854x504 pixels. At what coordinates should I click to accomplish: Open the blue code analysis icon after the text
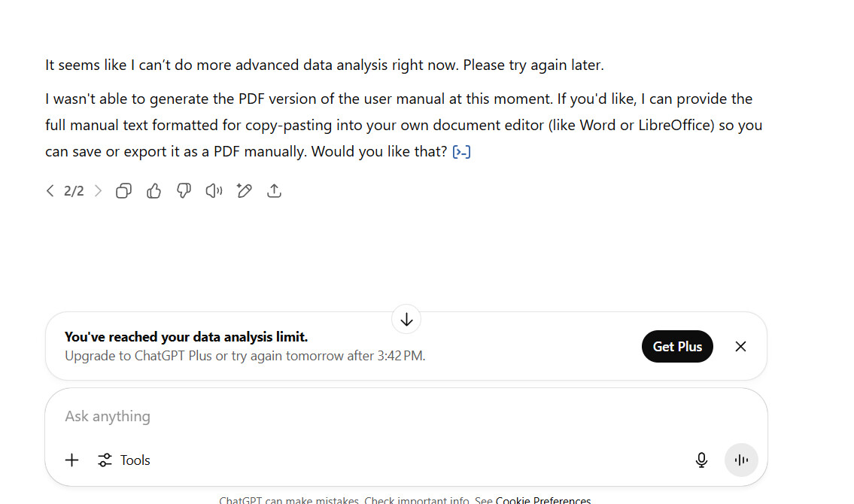click(461, 152)
